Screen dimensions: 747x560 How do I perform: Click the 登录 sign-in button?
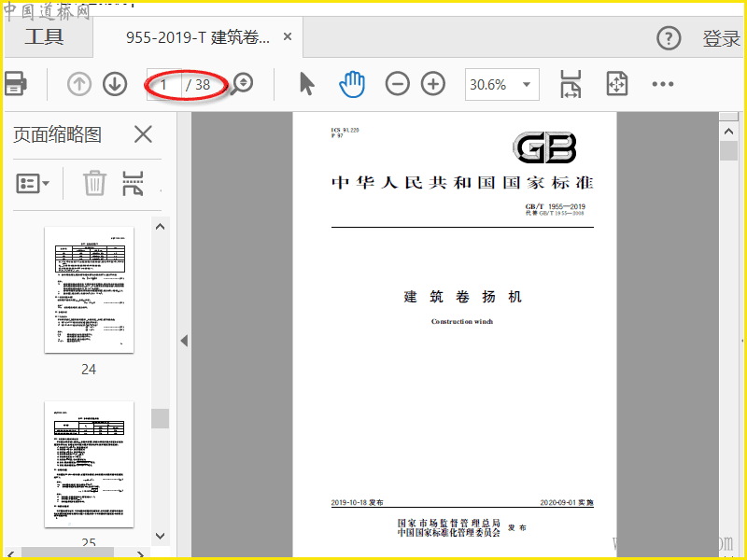pyautogui.click(x=721, y=38)
